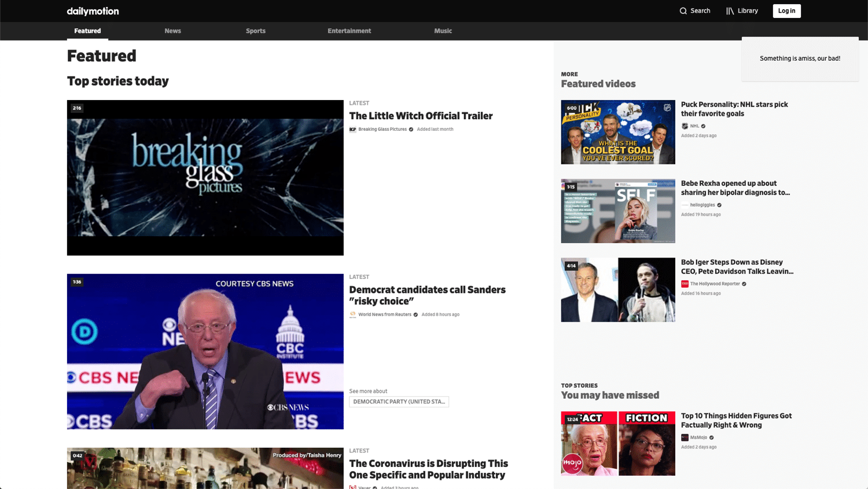The height and width of the screenshot is (489, 868).
Task: Select the Music menu item
Action: point(443,31)
